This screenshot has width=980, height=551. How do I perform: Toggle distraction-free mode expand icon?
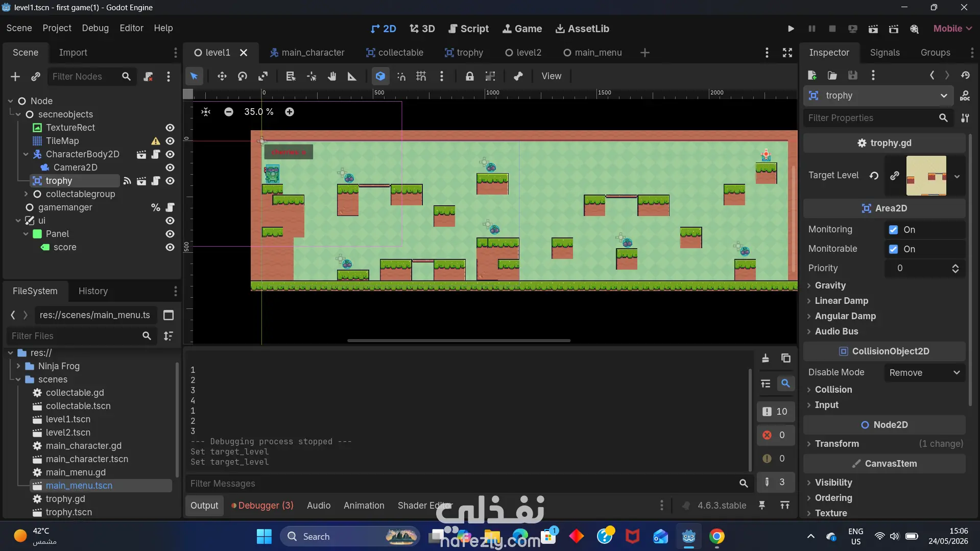(787, 53)
